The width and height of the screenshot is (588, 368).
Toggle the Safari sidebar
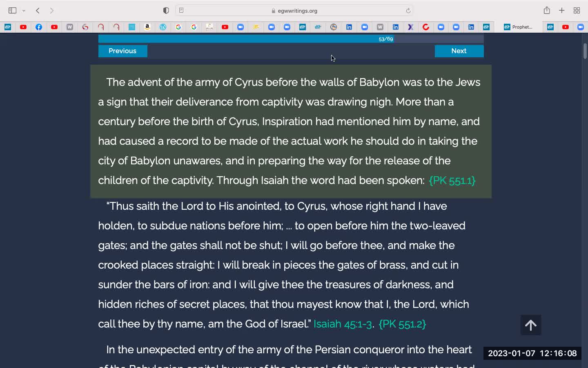(x=12, y=11)
